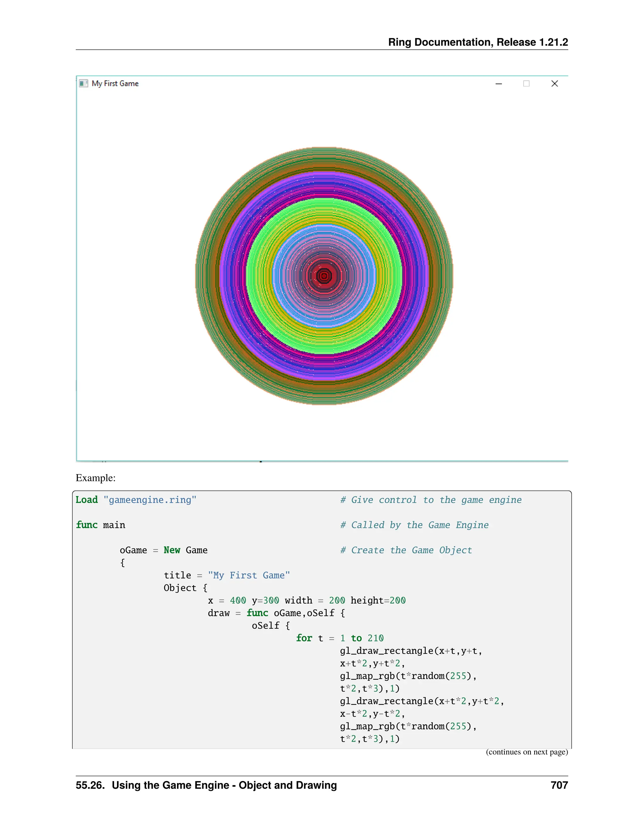Click the Ring Documentation header text
644x833 pixels.
[x=478, y=42]
